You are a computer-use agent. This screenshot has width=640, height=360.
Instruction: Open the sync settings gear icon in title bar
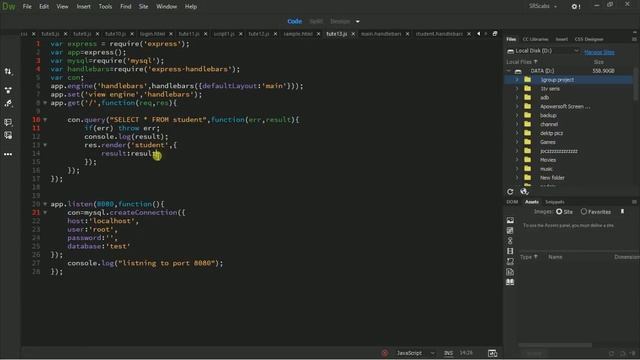pos(576,7)
